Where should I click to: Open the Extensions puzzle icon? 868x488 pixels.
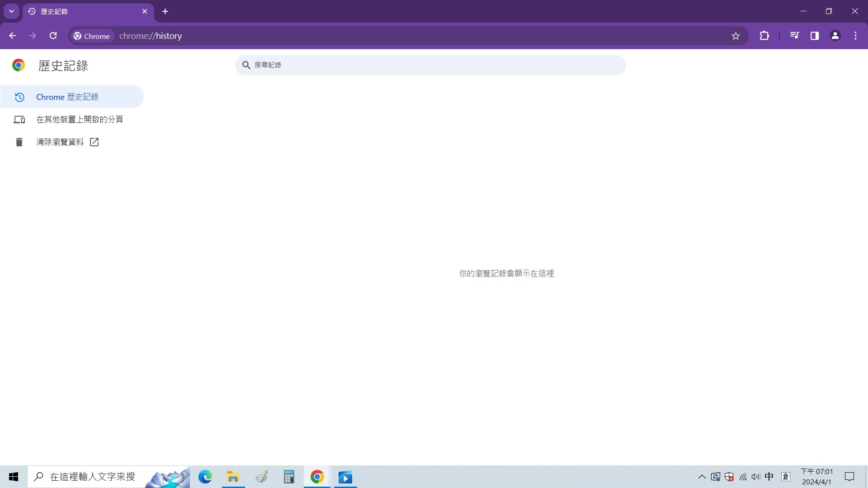click(x=764, y=36)
